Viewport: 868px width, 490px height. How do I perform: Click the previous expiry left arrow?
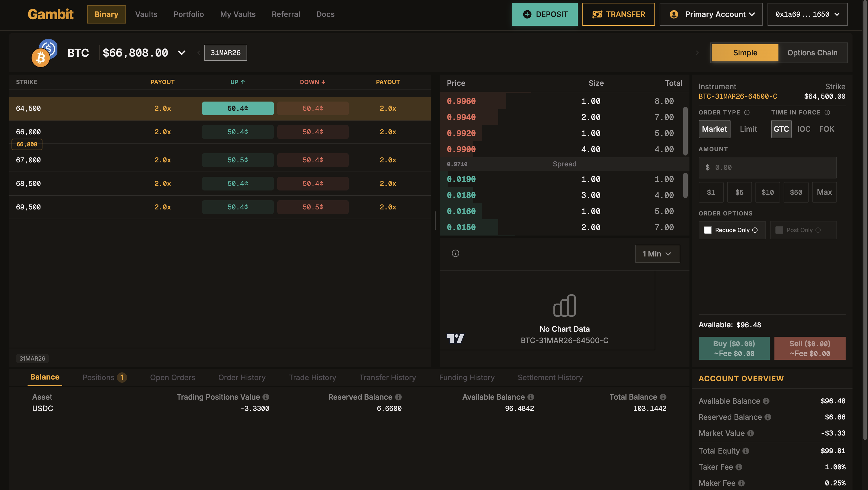click(x=198, y=53)
